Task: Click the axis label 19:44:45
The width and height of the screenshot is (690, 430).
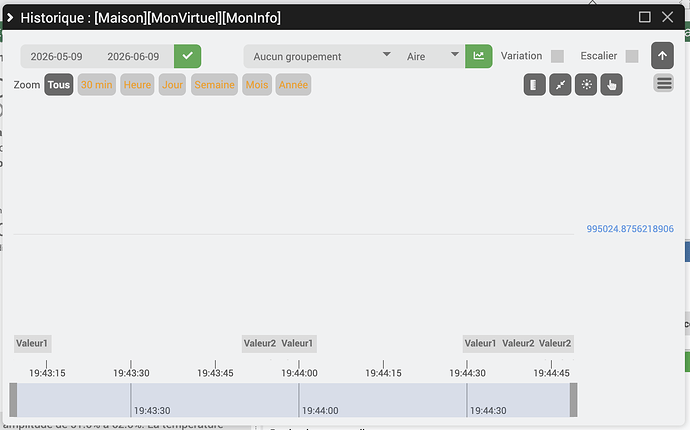Action: pos(551,373)
